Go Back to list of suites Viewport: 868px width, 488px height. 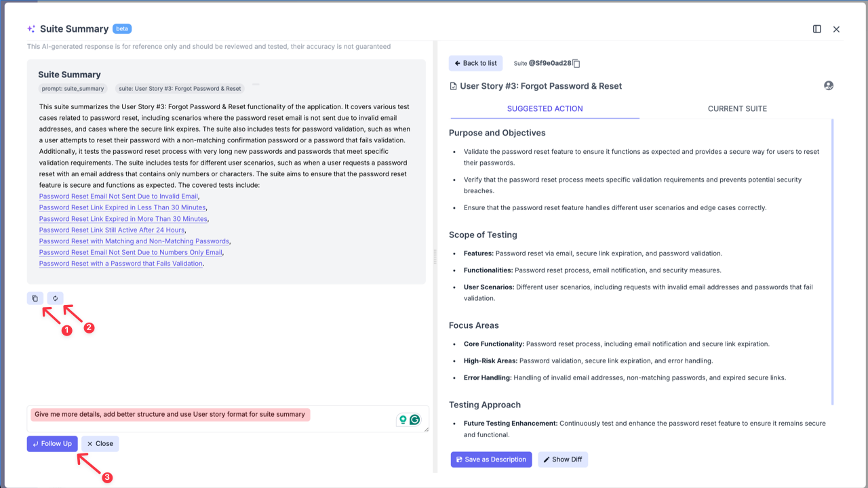475,63
